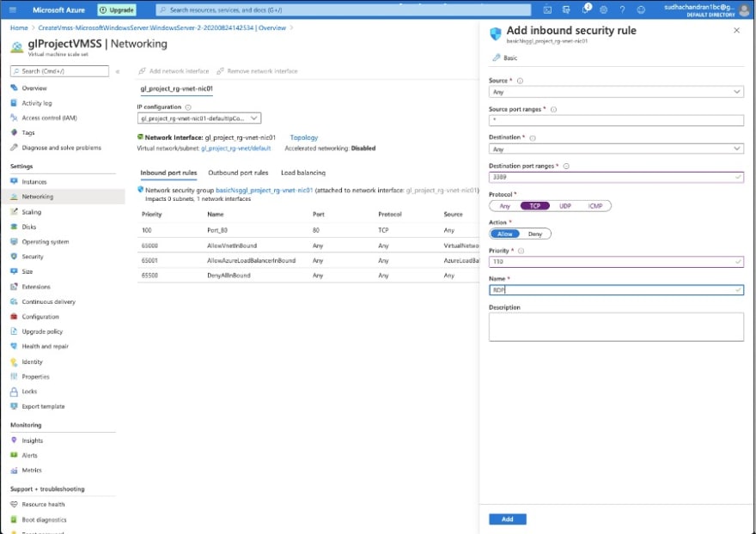Screen dimensions: 756x534
Task: Click the Description text area
Action: 616,327
